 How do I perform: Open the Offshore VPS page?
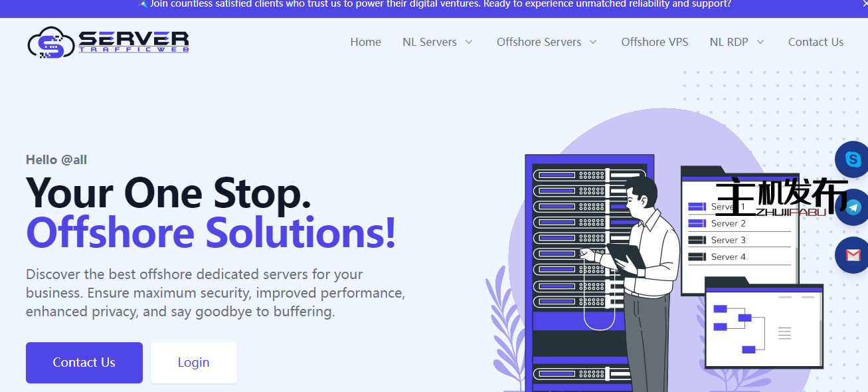coord(655,41)
